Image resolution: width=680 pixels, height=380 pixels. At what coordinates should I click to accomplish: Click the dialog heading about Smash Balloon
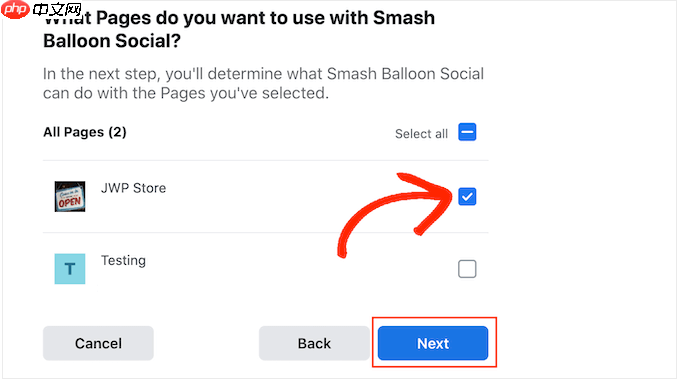tap(239, 29)
